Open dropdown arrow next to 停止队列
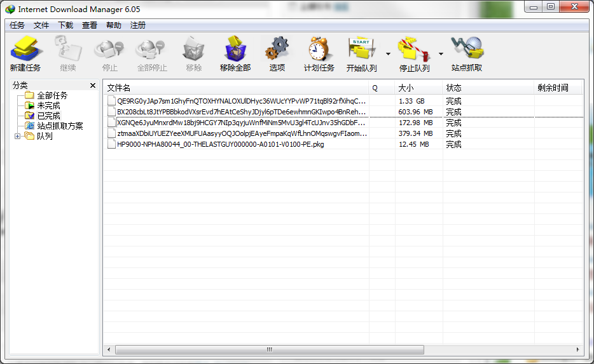 (441, 54)
